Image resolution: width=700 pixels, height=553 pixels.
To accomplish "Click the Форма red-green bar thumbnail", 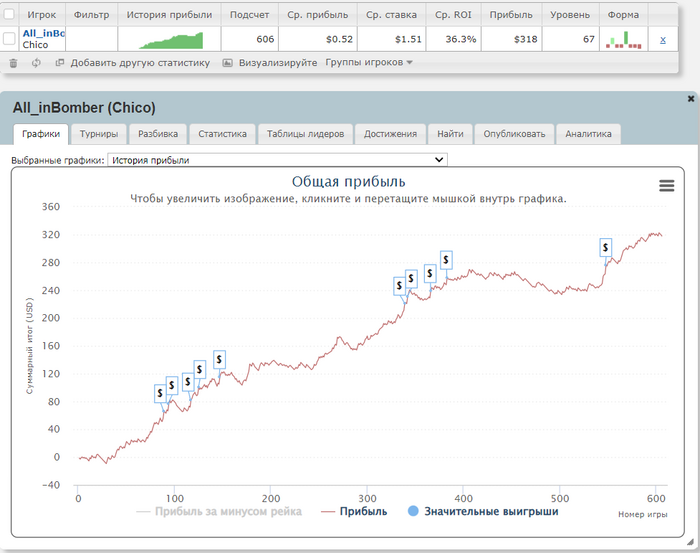I will pyautogui.click(x=624, y=40).
